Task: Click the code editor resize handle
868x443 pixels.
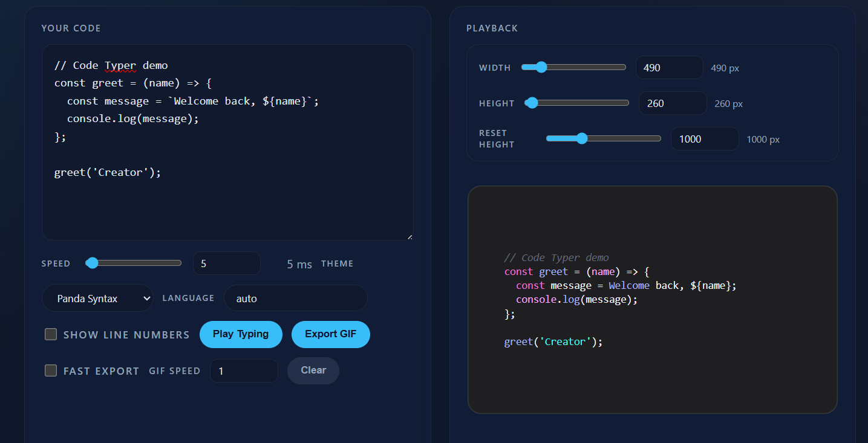Action: [410, 236]
